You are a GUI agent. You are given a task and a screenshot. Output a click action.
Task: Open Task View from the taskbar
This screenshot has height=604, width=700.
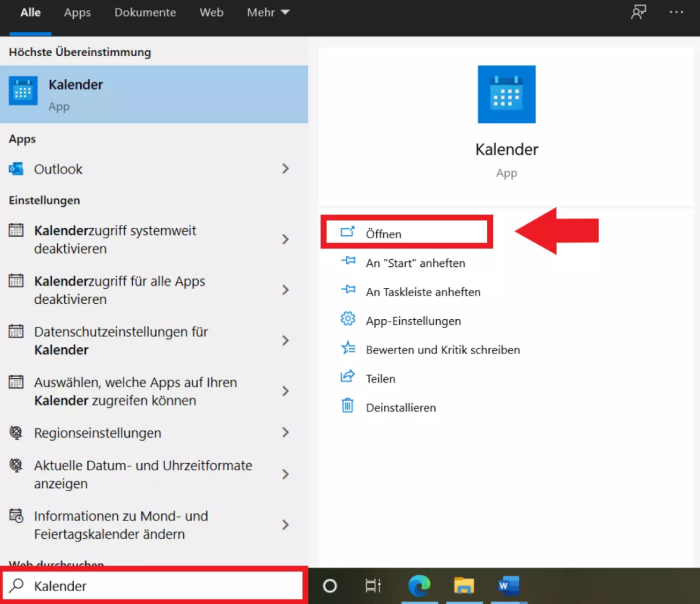[x=373, y=586]
